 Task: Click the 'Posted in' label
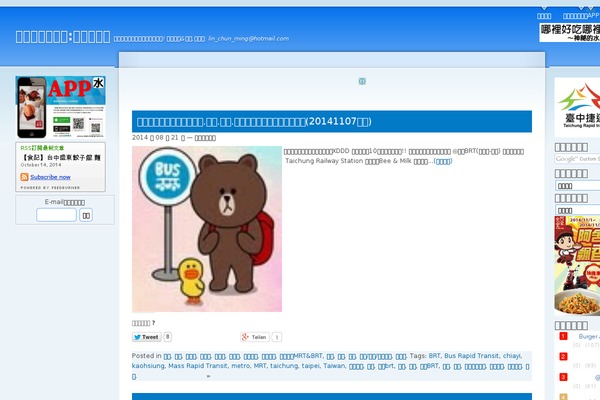[x=147, y=356]
